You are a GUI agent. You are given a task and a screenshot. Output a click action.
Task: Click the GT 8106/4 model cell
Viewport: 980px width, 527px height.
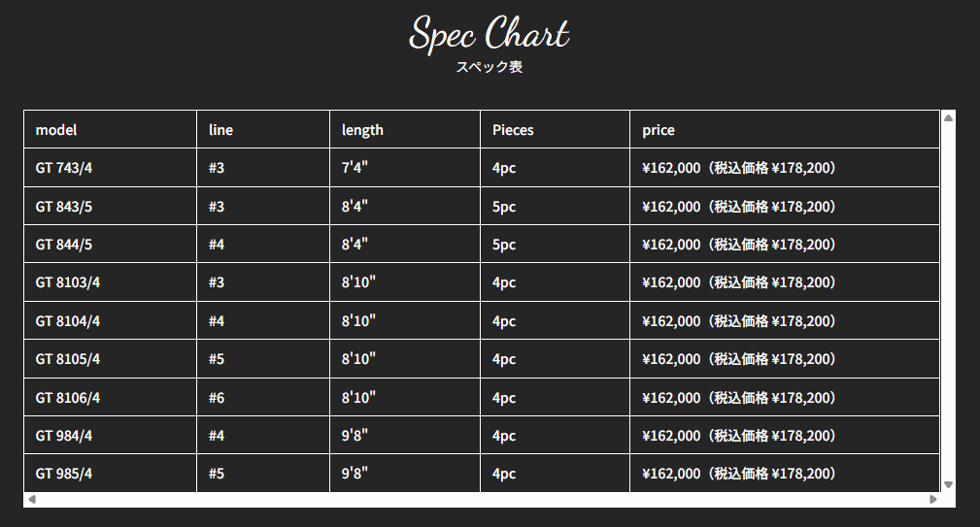pos(68,397)
